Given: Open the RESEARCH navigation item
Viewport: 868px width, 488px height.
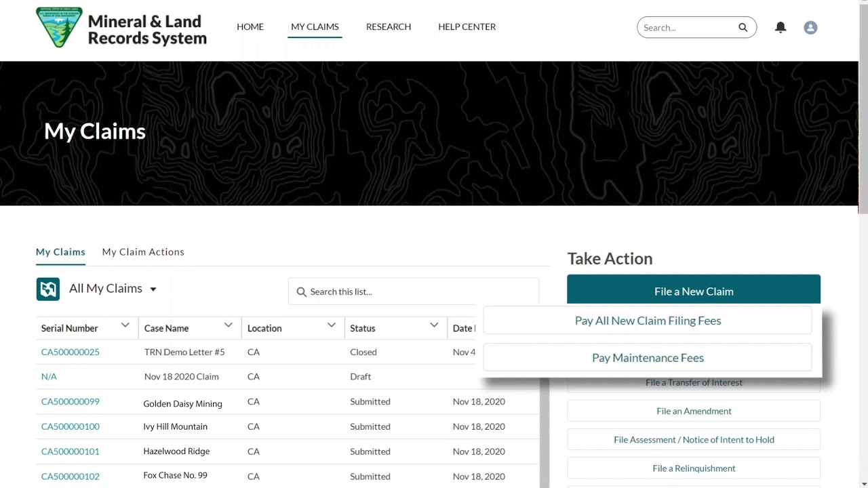Looking at the screenshot, I should click(x=389, y=26).
